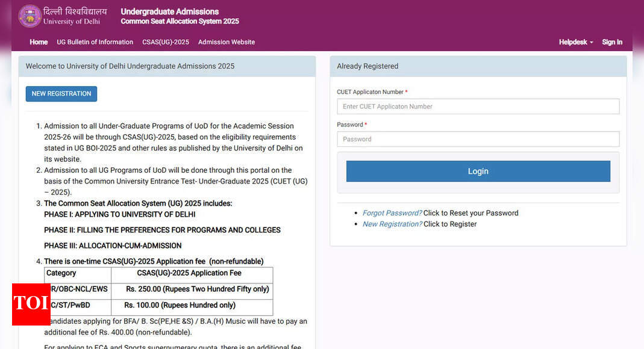The image size is (644, 349).
Task: Click the Common Seat Allocation System 2025 subtitle
Action: [180, 22]
